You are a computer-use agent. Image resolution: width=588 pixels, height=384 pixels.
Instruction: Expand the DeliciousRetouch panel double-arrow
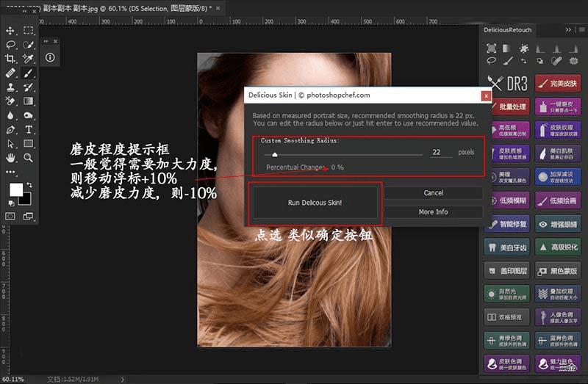568,29
